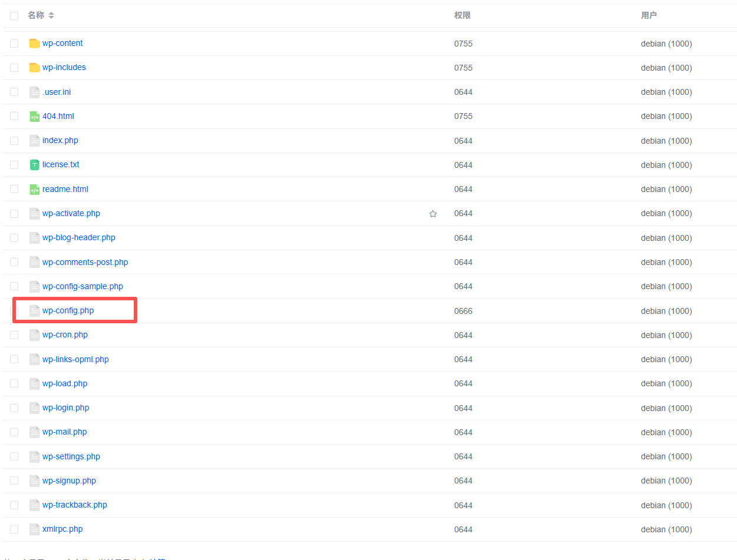Click the xmlrpc.php file icon

click(x=35, y=529)
